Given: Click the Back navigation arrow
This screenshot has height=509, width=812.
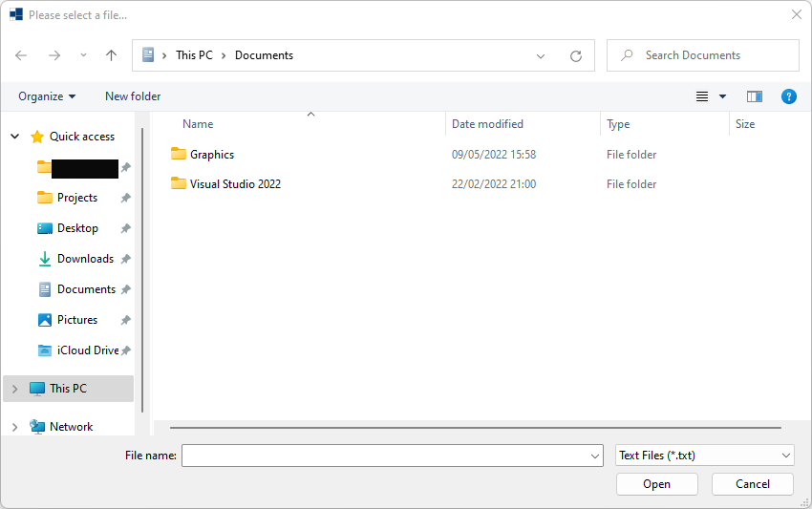Looking at the screenshot, I should 21,55.
